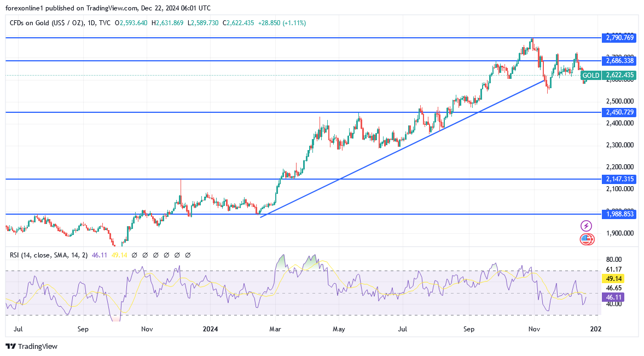This screenshot has height=356, width=644.
Task: Select the current price label 2,622.435
Action: pos(620,75)
